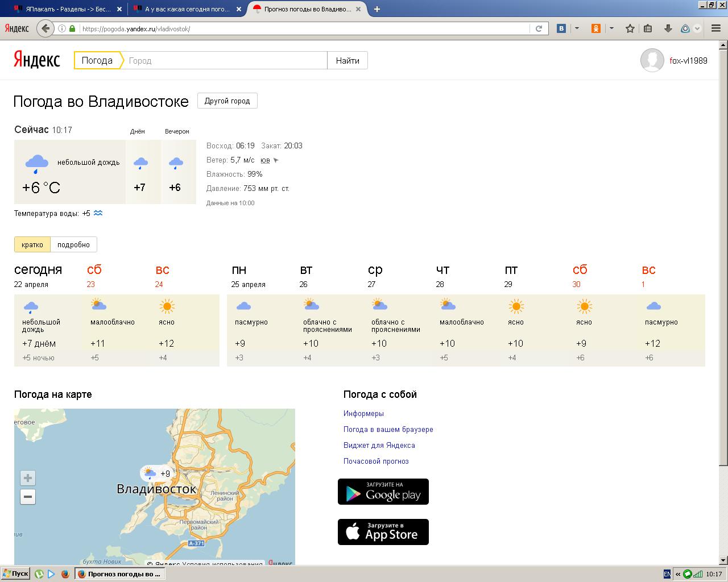This screenshot has width=728, height=582.
Task: Switch forecast view to 'подробно'
Action: coord(73,244)
